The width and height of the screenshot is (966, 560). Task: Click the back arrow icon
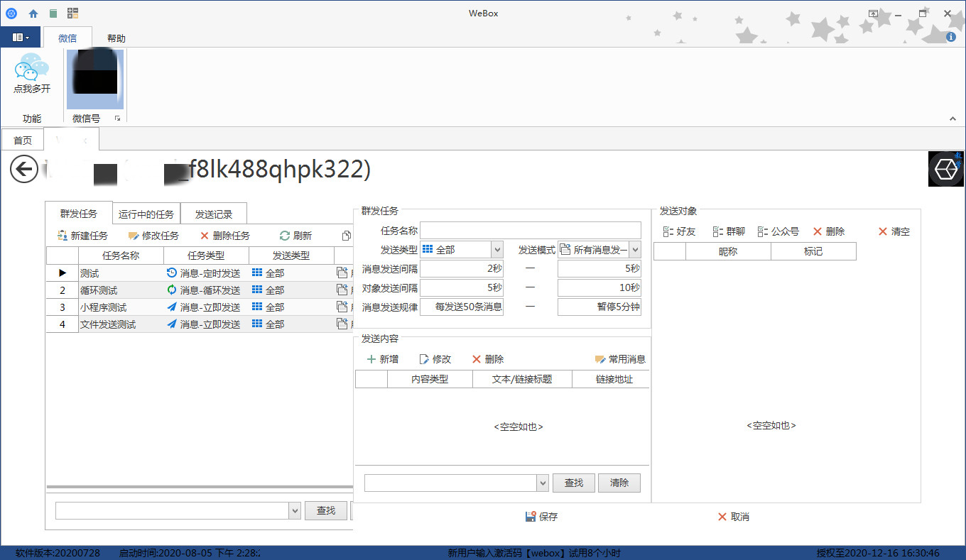pos(24,169)
